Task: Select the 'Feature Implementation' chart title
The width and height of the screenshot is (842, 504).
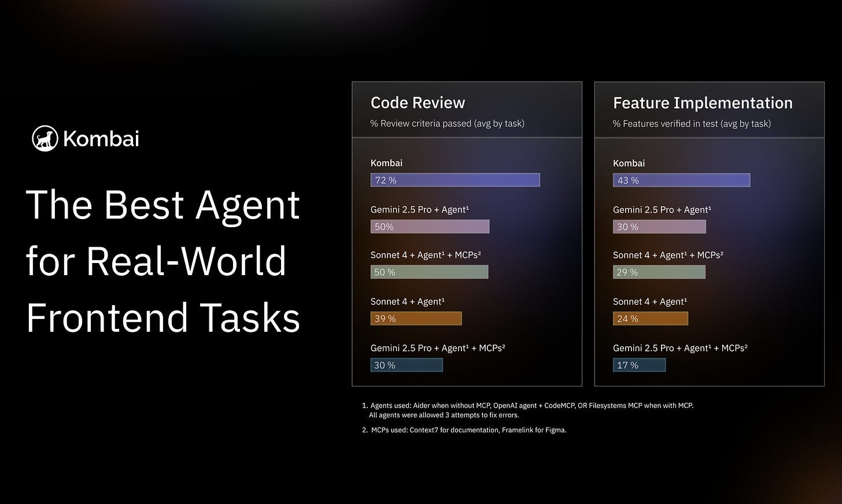Action: pyautogui.click(x=703, y=103)
